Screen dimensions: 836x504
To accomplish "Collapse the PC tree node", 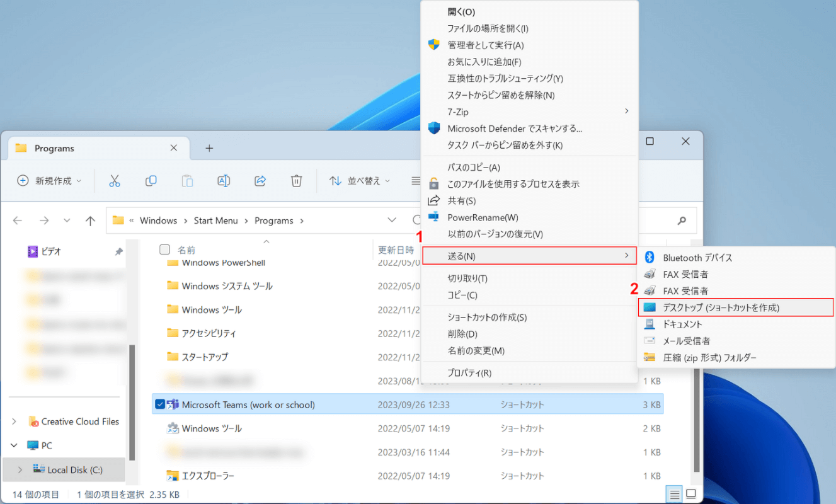I will click(15, 445).
